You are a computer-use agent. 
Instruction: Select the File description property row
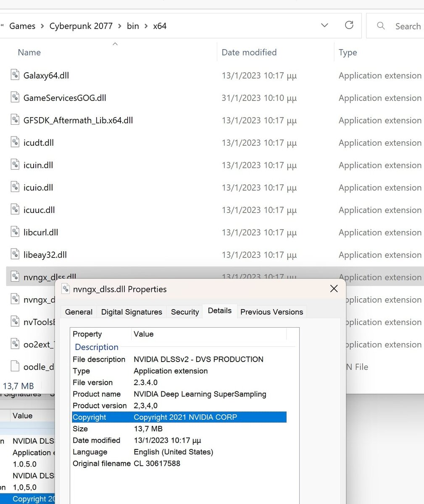pos(179,359)
